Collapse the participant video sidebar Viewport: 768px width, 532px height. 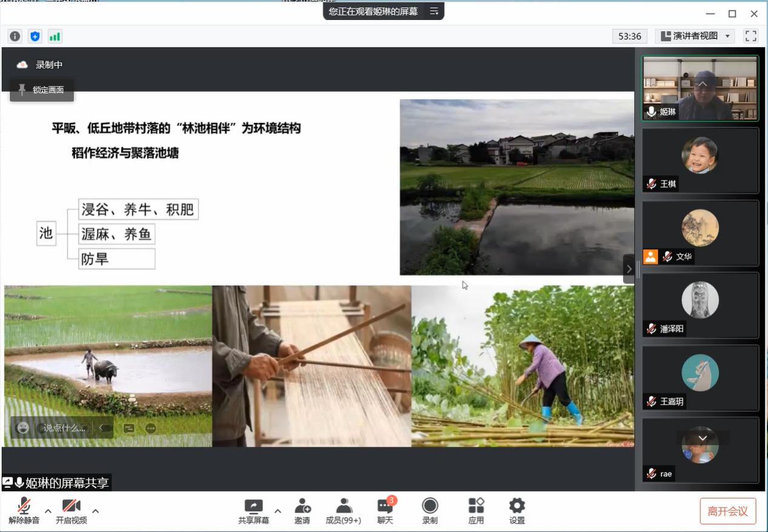tap(629, 269)
